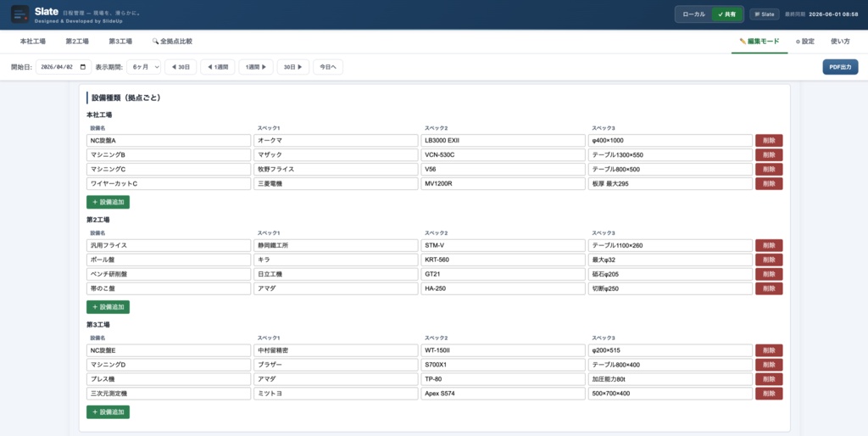Add equipment to 第3工場 via ＋設備追加

click(x=108, y=412)
